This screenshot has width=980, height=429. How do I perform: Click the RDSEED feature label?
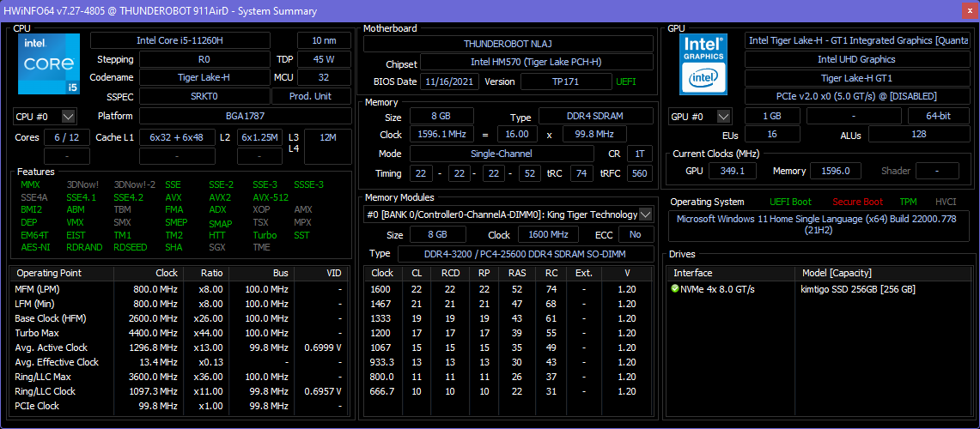(131, 247)
